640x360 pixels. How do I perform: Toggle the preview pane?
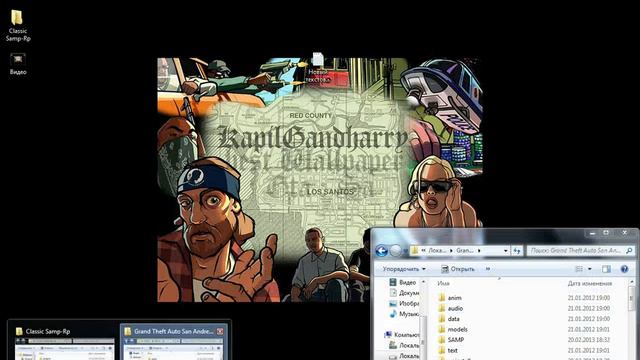point(606,269)
